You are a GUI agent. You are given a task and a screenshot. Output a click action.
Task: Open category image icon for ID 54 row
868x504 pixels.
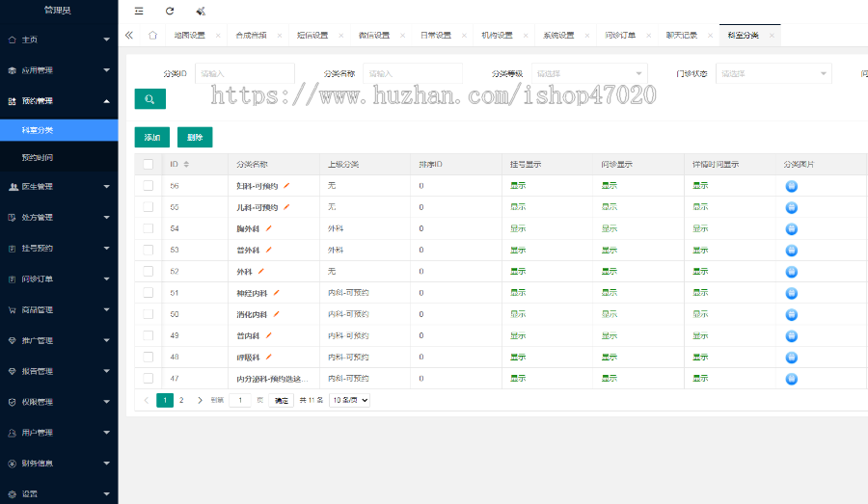point(792,229)
